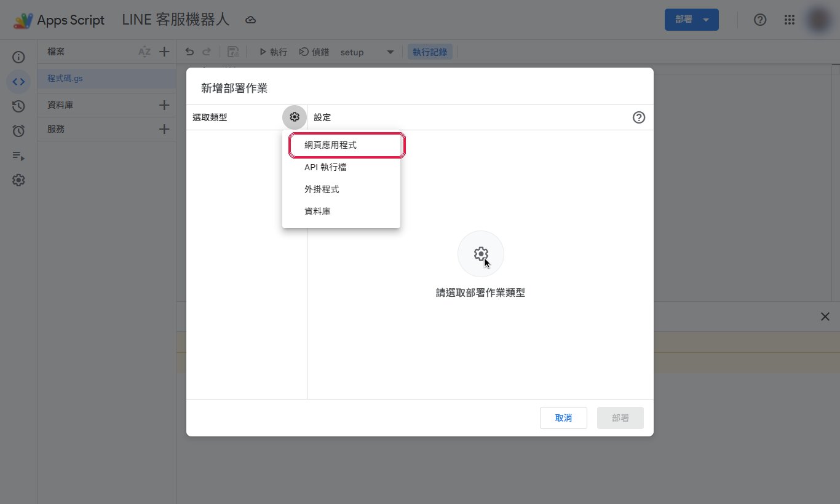This screenshot has width=840, height=504.
Task: Open the Google account avatar
Action: pyautogui.click(x=818, y=20)
